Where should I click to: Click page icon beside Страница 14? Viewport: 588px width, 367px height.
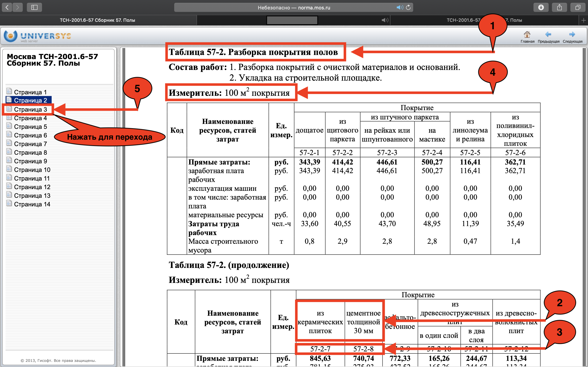click(x=9, y=203)
